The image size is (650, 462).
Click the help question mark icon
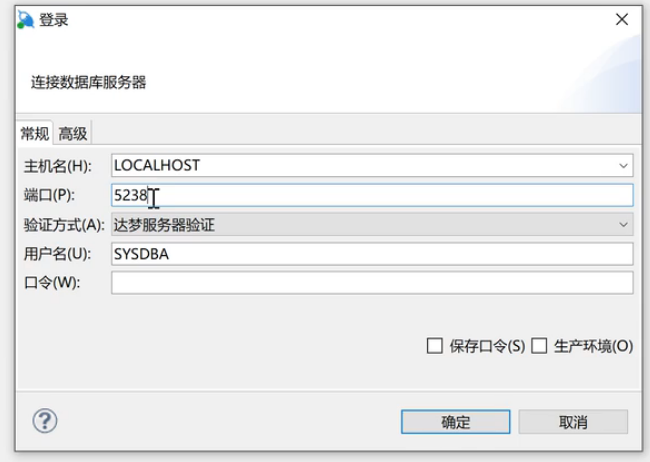coord(45,421)
